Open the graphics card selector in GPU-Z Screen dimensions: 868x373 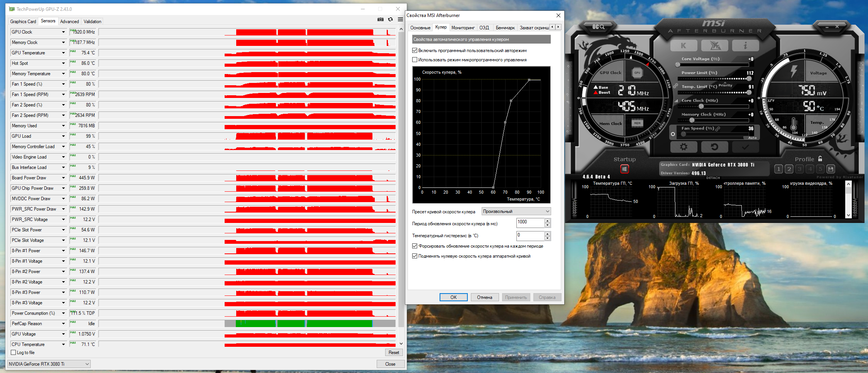(x=49, y=364)
